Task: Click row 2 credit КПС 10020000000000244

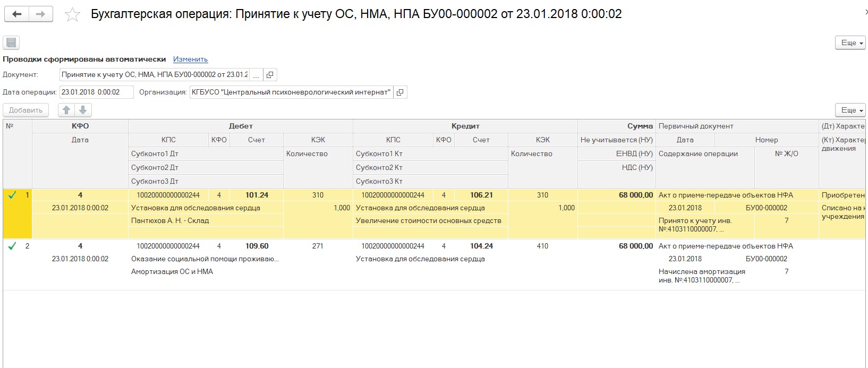Action: [x=393, y=246]
